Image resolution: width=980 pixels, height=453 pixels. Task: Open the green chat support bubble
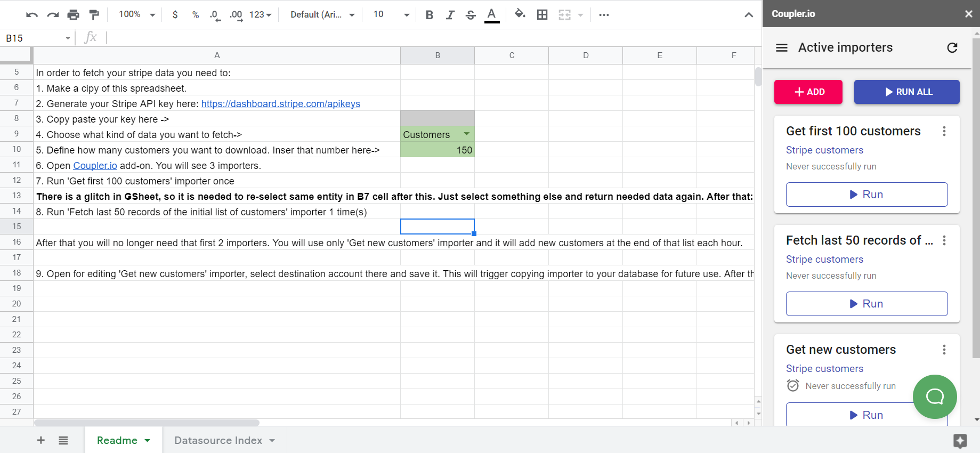click(935, 397)
